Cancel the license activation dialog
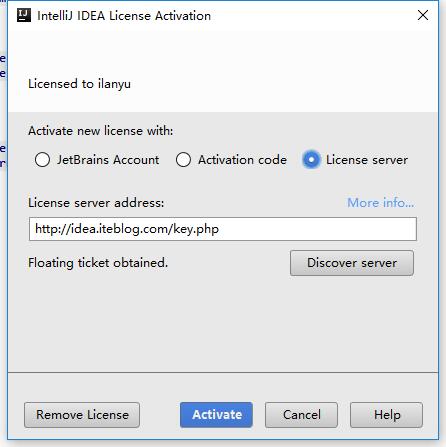The height and width of the screenshot is (447, 446). point(301,415)
